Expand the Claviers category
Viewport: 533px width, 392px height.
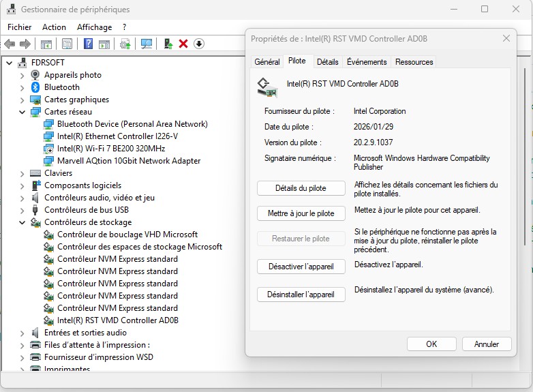click(22, 173)
